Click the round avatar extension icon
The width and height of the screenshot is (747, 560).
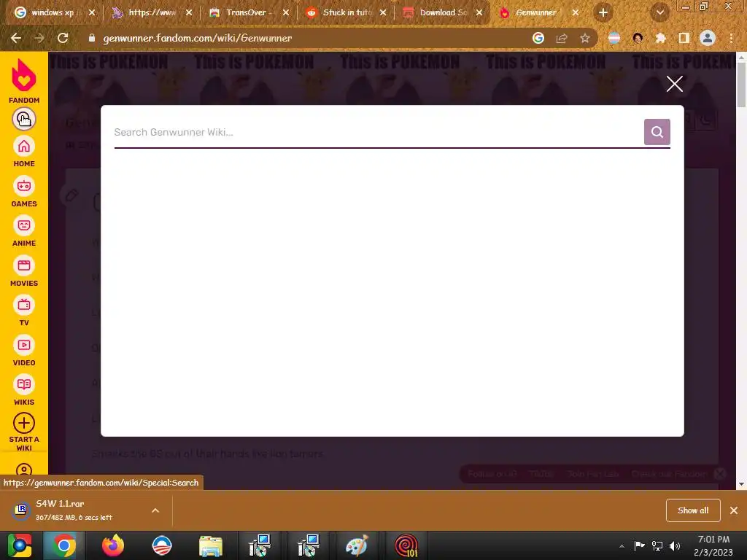[x=638, y=38]
